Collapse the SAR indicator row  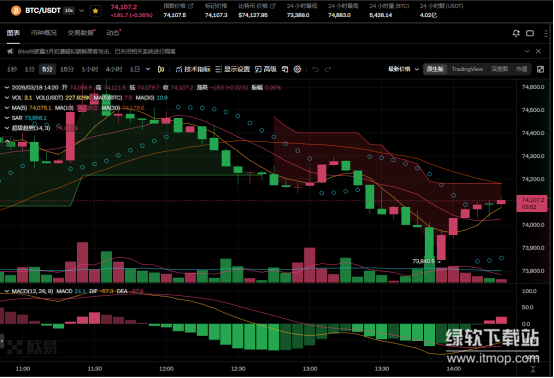(x=7, y=118)
